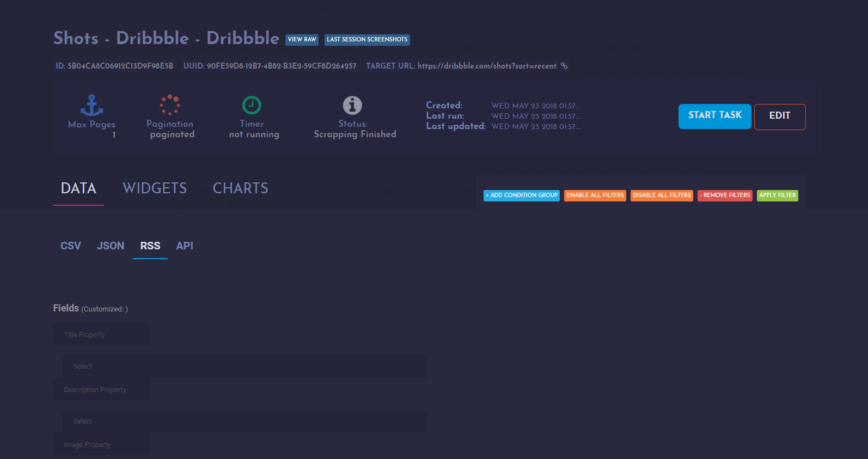
Task: Click the EDIT button
Action: click(x=780, y=117)
